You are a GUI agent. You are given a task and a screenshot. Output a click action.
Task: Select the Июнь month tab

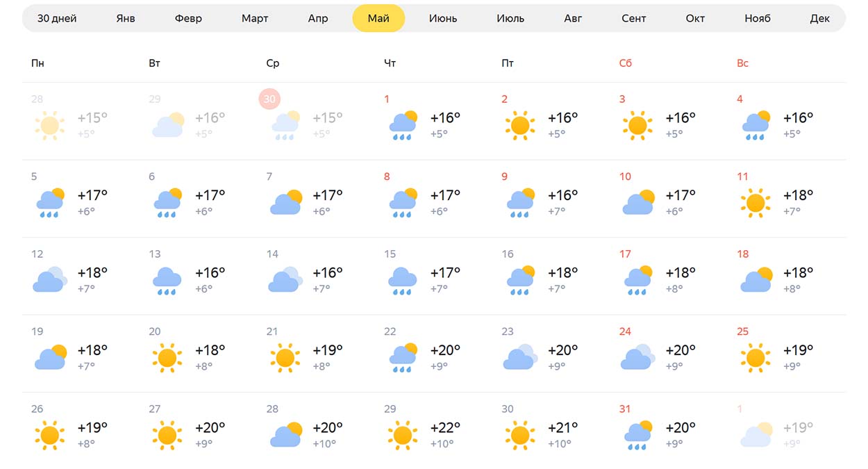click(x=443, y=18)
